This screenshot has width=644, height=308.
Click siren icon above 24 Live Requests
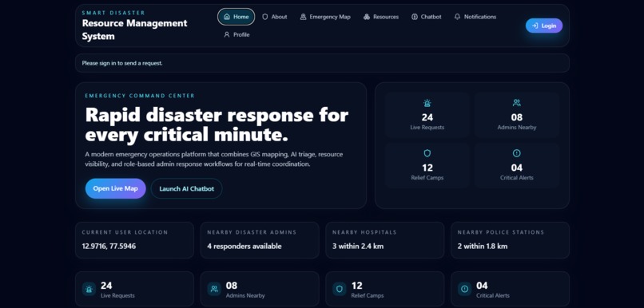coord(427,103)
